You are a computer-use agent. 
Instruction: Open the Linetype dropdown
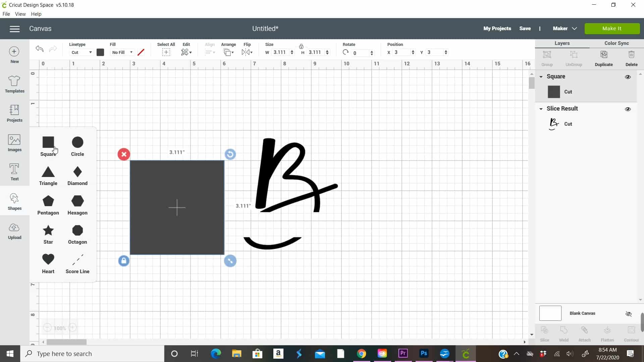coord(82,52)
